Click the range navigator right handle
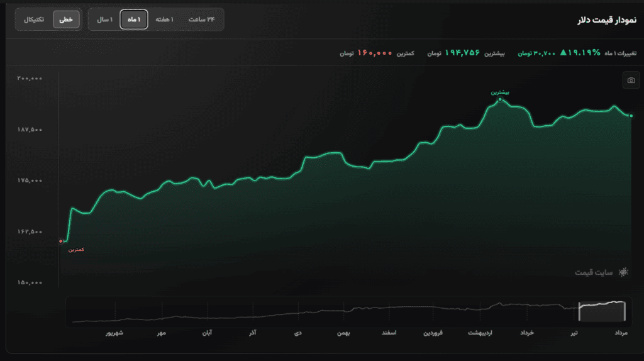Viewport: 644px width, 361px height. pyautogui.click(x=625, y=311)
